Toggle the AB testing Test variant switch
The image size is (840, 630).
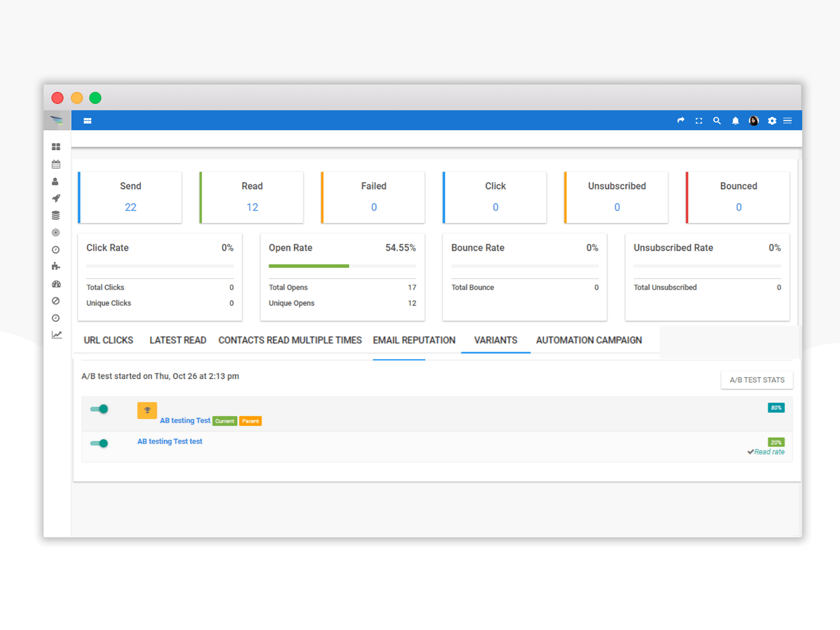[99, 409]
